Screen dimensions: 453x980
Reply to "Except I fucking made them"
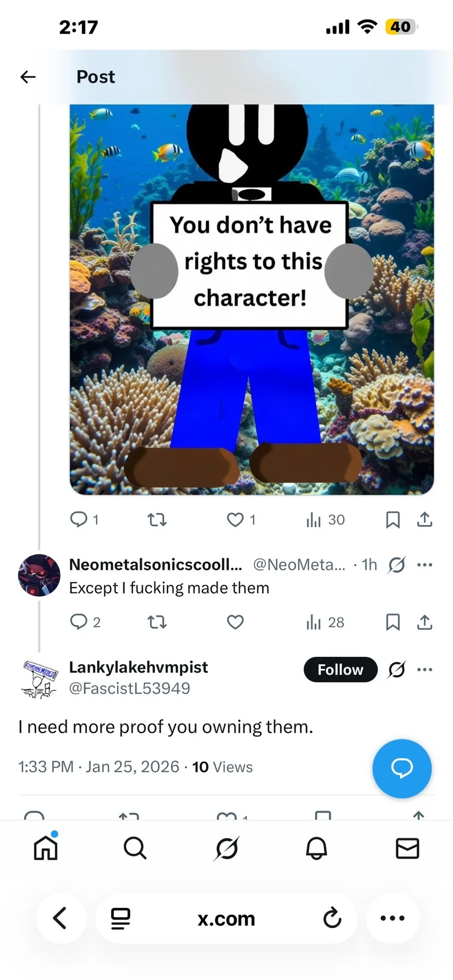click(79, 622)
